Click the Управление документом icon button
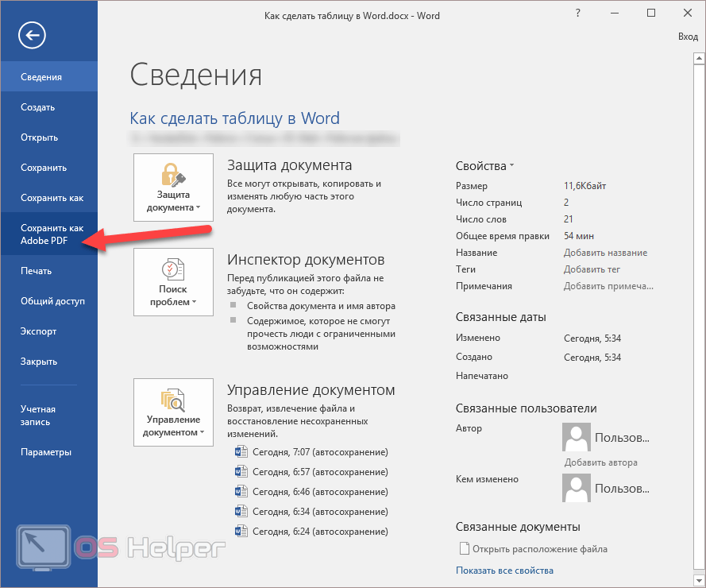The width and height of the screenshot is (706, 588). 173,412
